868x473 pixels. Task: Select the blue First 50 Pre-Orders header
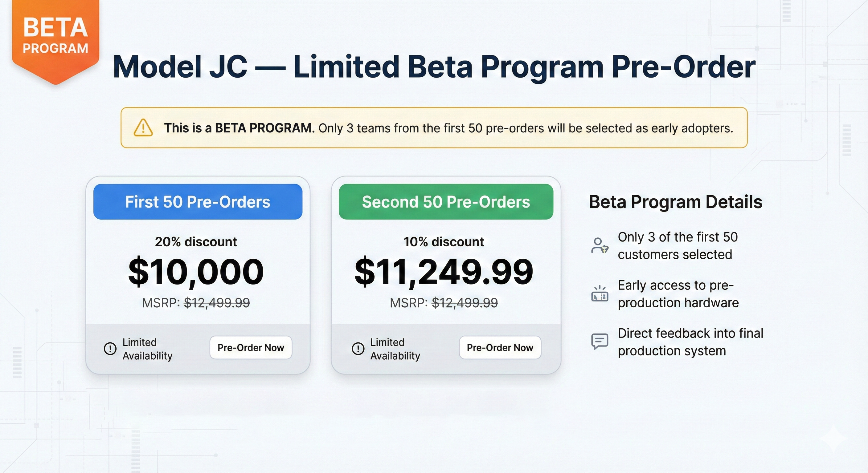tap(198, 202)
